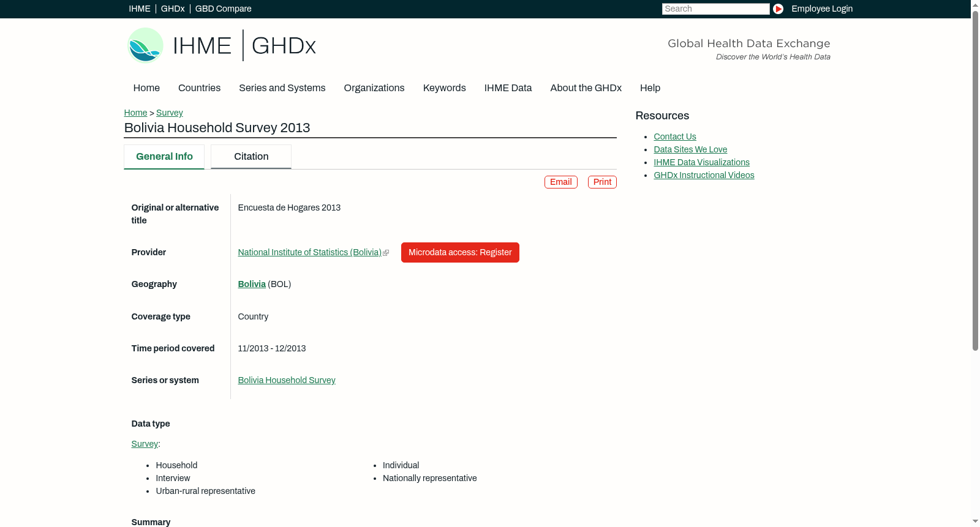980x527 pixels.
Task: Click the Home breadcrumb link
Action: pyautogui.click(x=135, y=113)
